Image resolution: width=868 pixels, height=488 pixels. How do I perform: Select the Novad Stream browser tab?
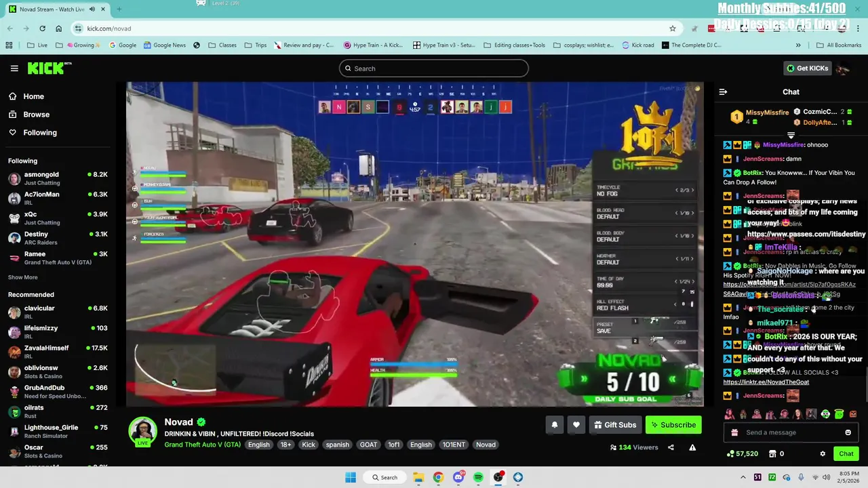pyautogui.click(x=56, y=9)
